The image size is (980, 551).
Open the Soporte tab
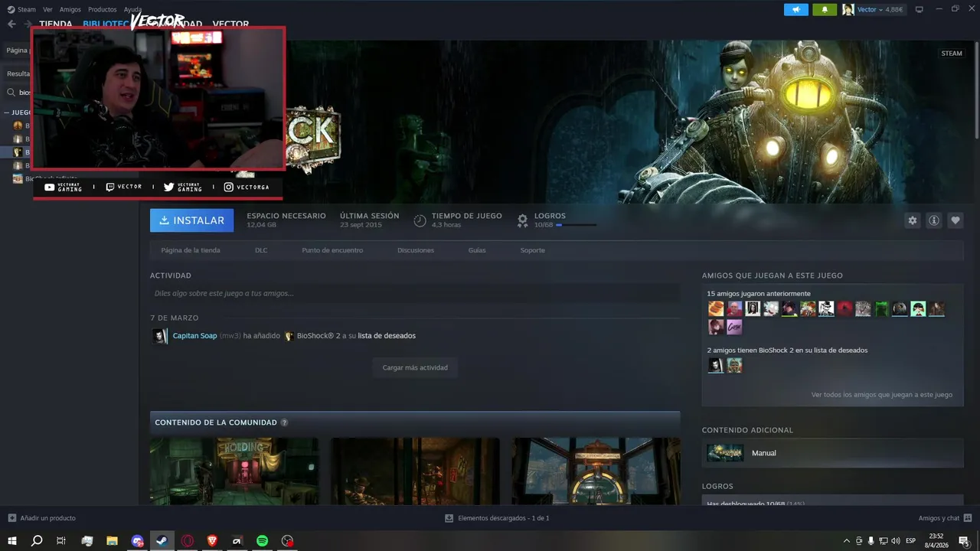pyautogui.click(x=533, y=250)
